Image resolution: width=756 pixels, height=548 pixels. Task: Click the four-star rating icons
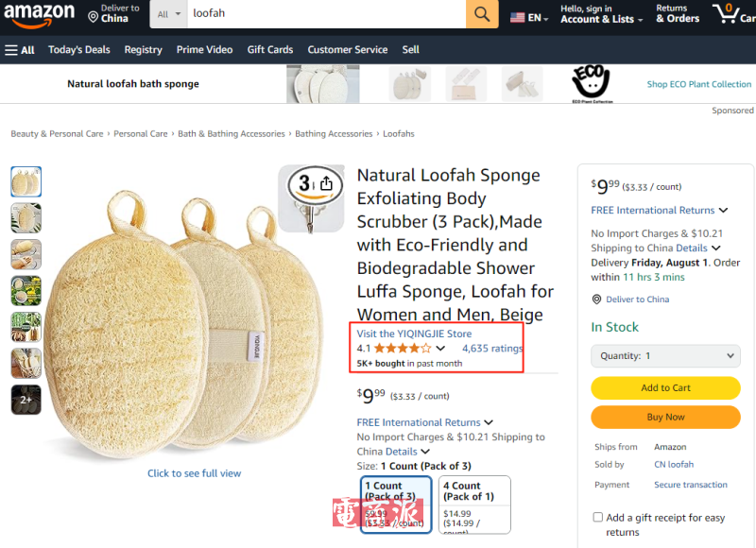(404, 349)
